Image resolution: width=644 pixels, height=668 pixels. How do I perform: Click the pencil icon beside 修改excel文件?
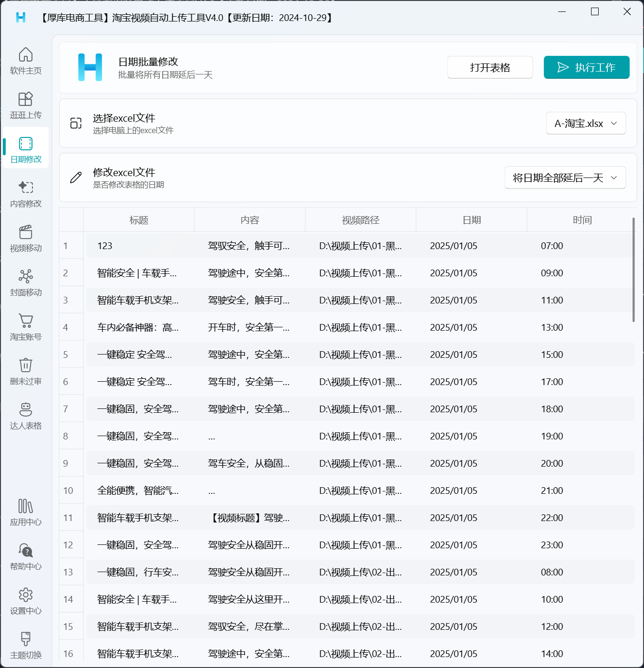(x=76, y=177)
